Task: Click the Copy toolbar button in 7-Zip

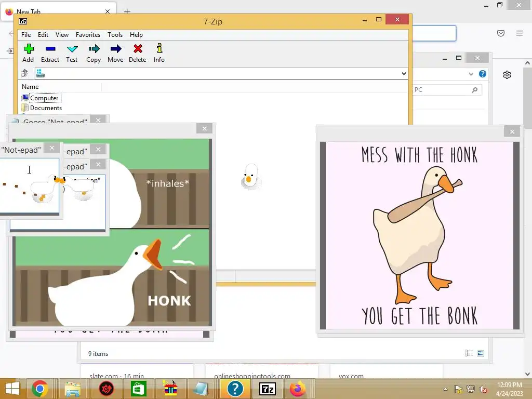Action: coord(94,53)
